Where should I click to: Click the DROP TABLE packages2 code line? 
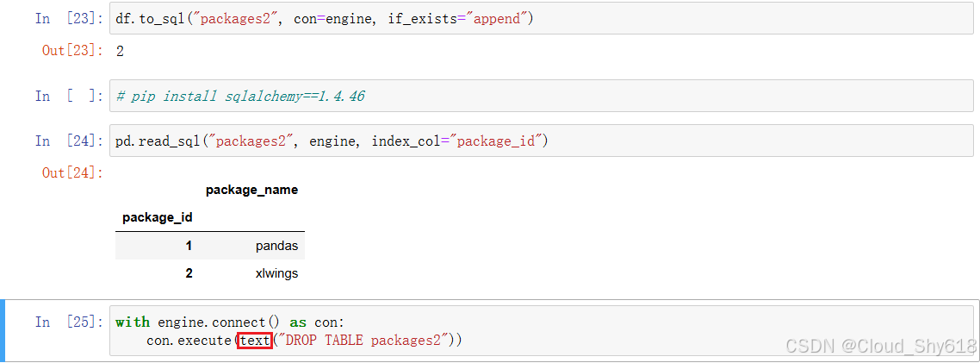[x=304, y=340]
